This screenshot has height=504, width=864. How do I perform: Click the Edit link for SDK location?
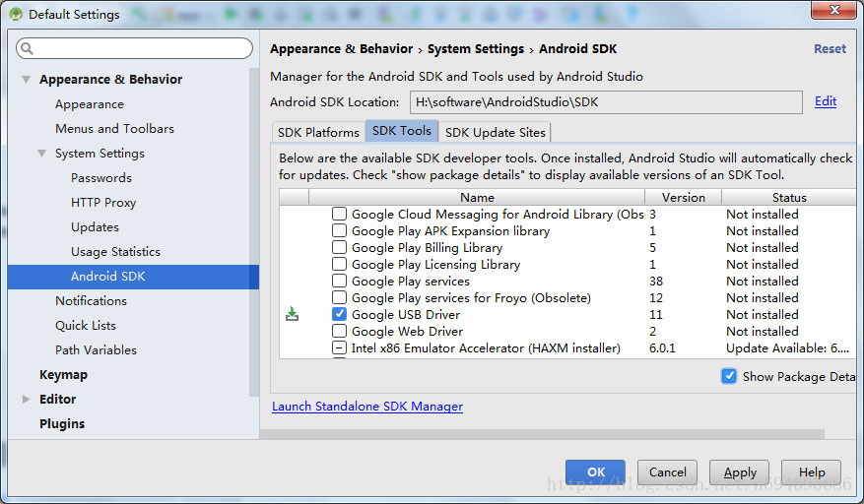tap(825, 101)
